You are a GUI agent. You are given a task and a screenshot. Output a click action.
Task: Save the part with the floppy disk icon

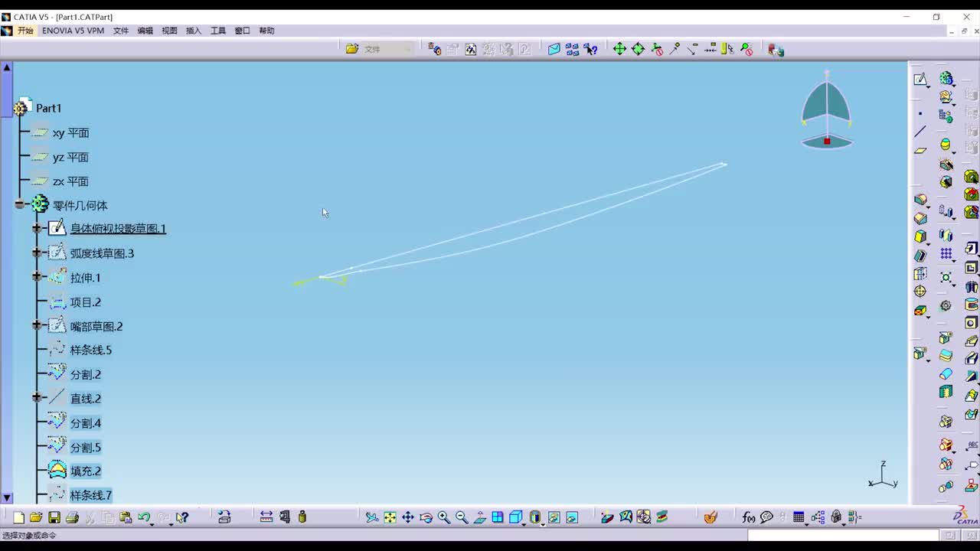(54, 517)
